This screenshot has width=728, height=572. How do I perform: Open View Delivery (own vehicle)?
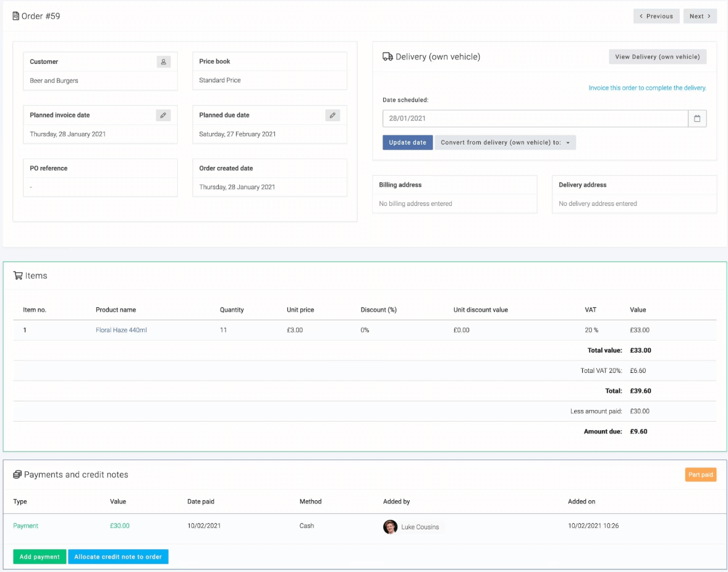pos(658,56)
